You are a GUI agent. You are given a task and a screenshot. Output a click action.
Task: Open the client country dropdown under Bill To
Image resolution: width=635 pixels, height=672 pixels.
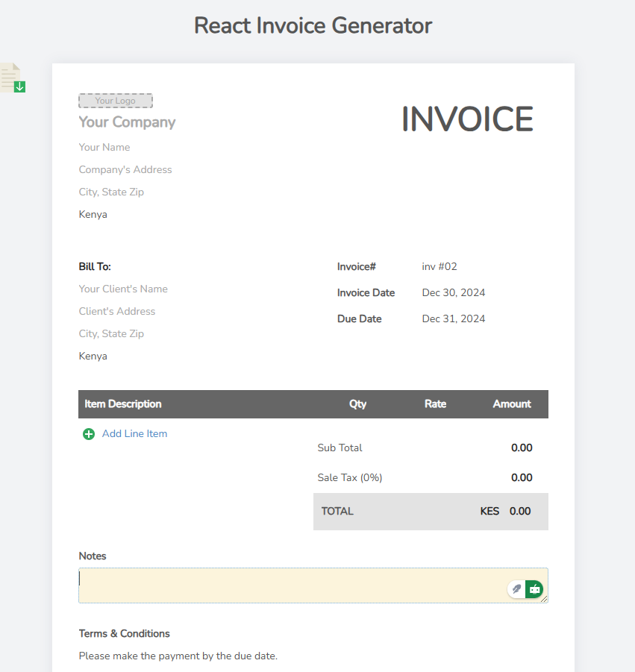tap(93, 357)
